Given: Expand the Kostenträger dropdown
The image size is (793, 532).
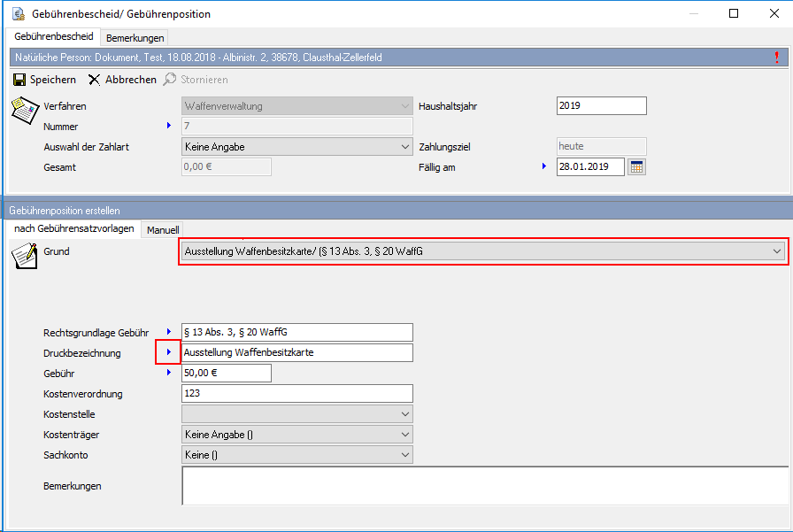Looking at the screenshot, I should (404, 435).
